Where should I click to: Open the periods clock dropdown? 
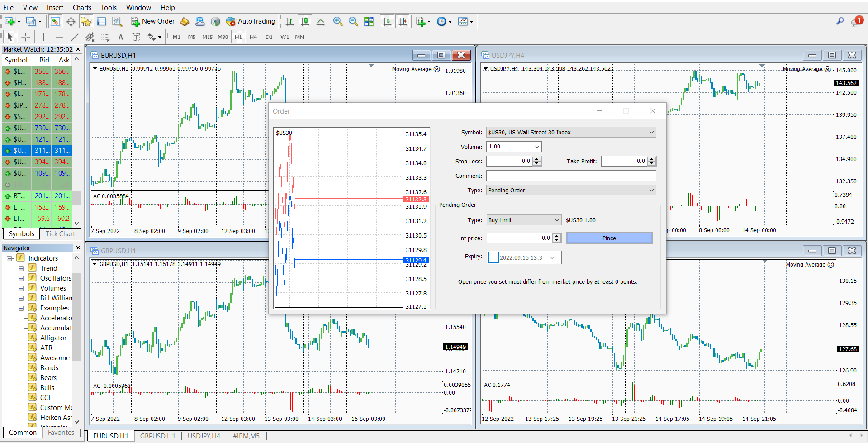coord(444,21)
